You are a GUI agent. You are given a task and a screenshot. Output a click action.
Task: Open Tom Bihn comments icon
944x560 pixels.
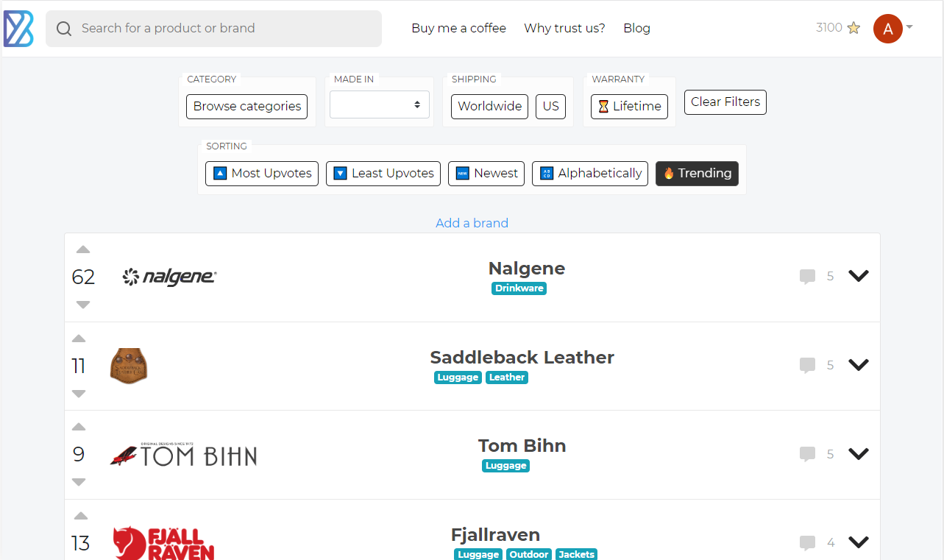807,454
